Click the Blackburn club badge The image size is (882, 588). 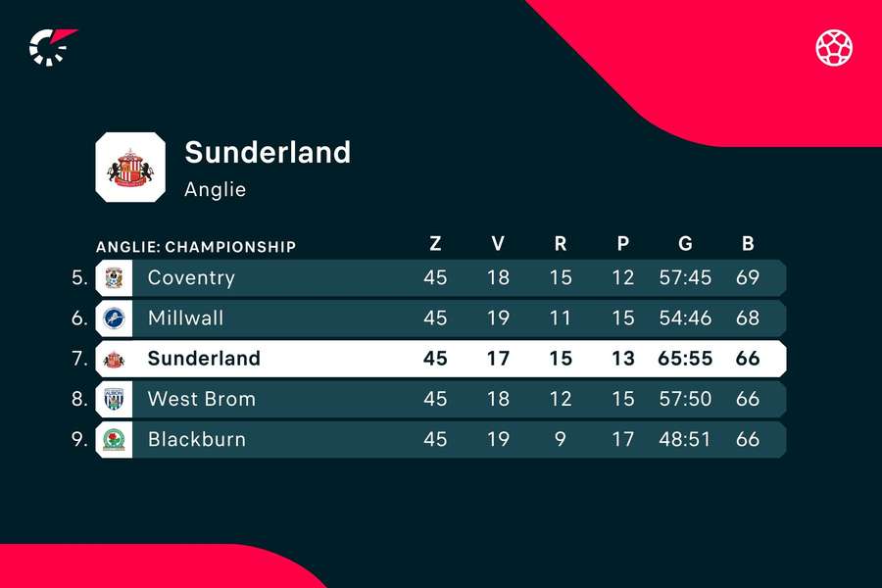113,439
